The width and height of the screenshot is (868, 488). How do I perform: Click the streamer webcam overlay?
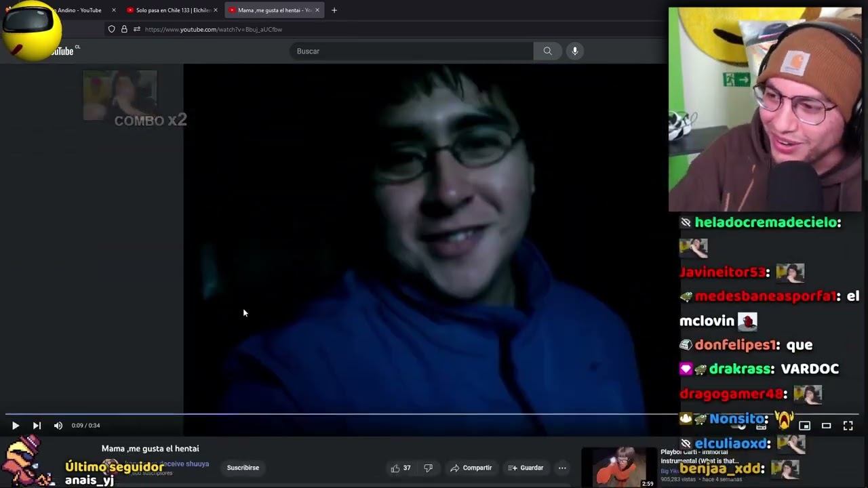point(765,110)
